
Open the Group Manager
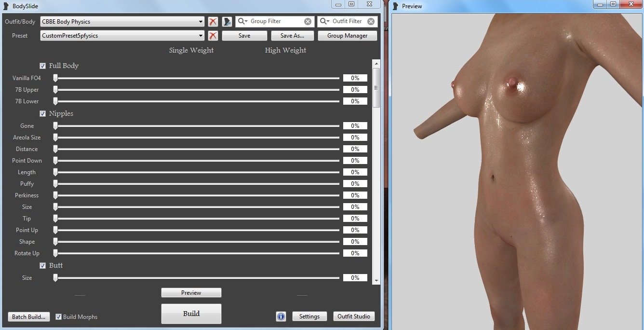click(x=347, y=36)
